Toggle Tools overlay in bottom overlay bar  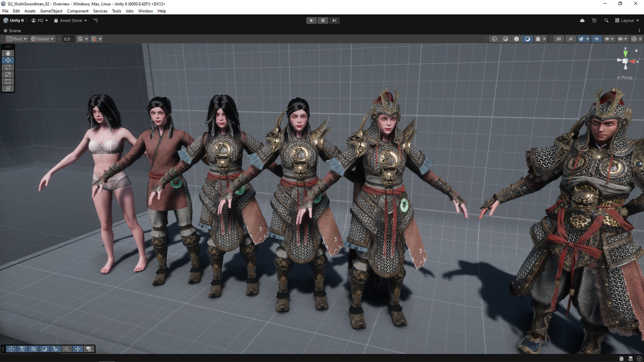[x=11, y=349]
